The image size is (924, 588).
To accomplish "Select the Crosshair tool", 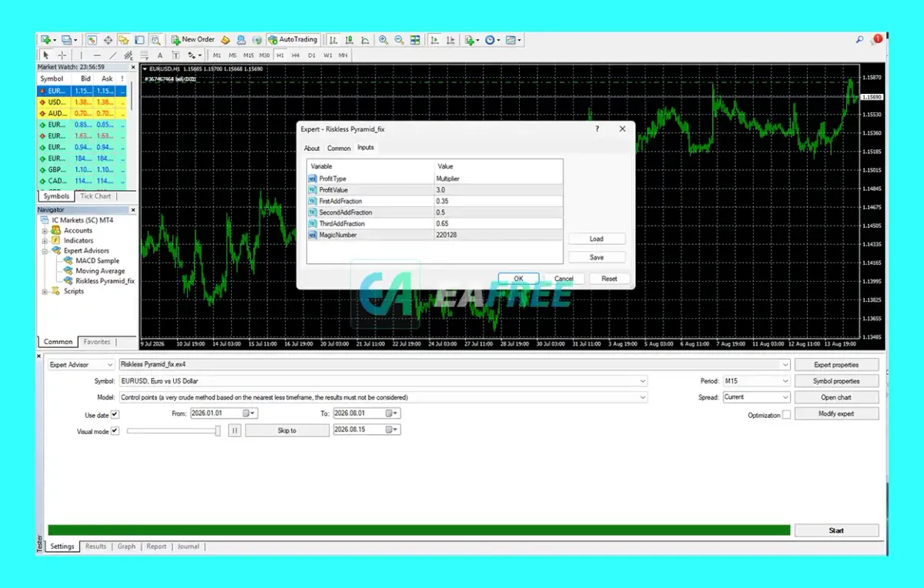I will click(x=62, y=55).
